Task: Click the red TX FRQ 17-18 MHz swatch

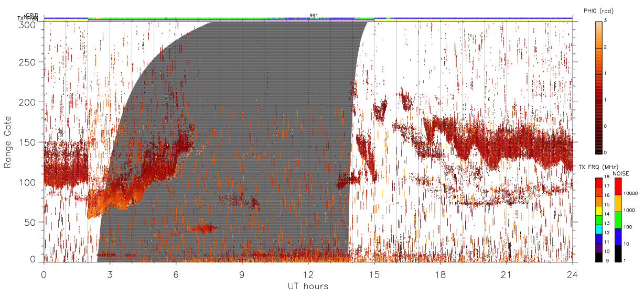Action: click(x=598, y=183)
